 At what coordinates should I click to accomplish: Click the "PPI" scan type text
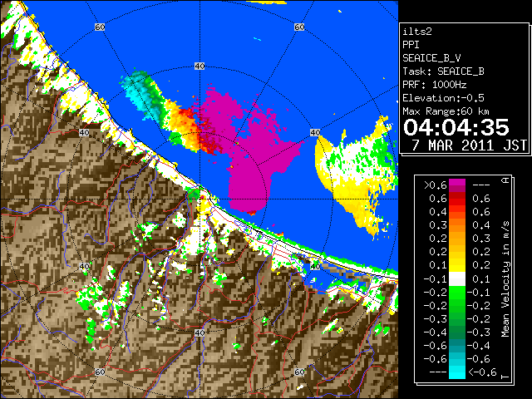click(411, 45)
